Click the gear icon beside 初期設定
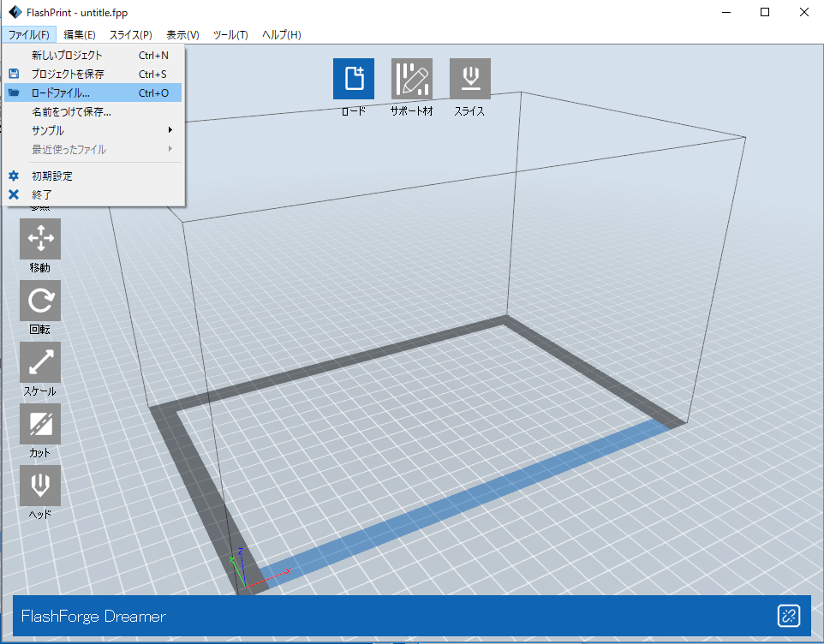This screenshot has width=824, height=644. 15,176
